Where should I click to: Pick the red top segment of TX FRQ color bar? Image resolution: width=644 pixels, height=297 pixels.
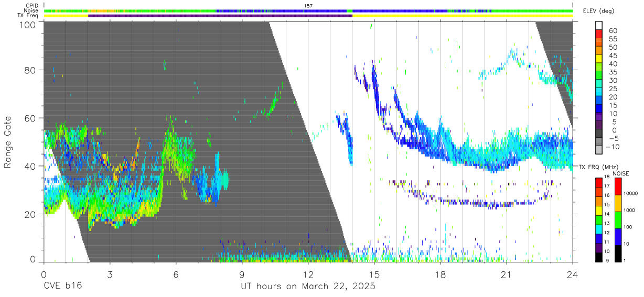[x=598, y=182]
